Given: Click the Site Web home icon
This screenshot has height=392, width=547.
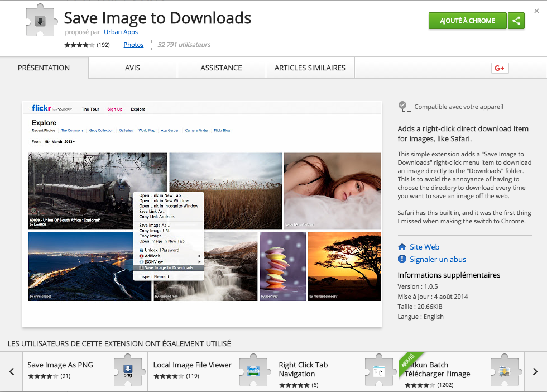Looking at the screenshot, I should click(x=402, y=247).
